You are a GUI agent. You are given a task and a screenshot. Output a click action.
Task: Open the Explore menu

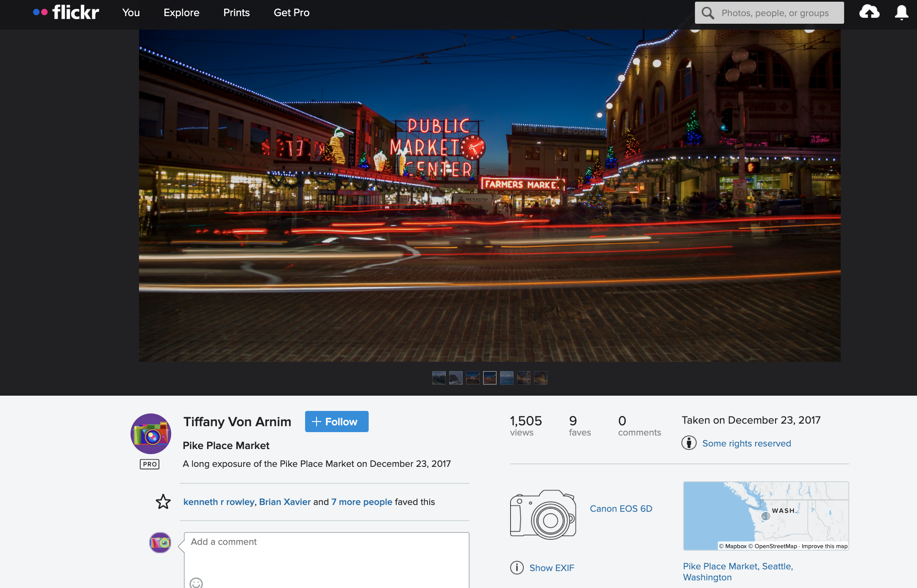pyautogui.click(x=181, y=13)
